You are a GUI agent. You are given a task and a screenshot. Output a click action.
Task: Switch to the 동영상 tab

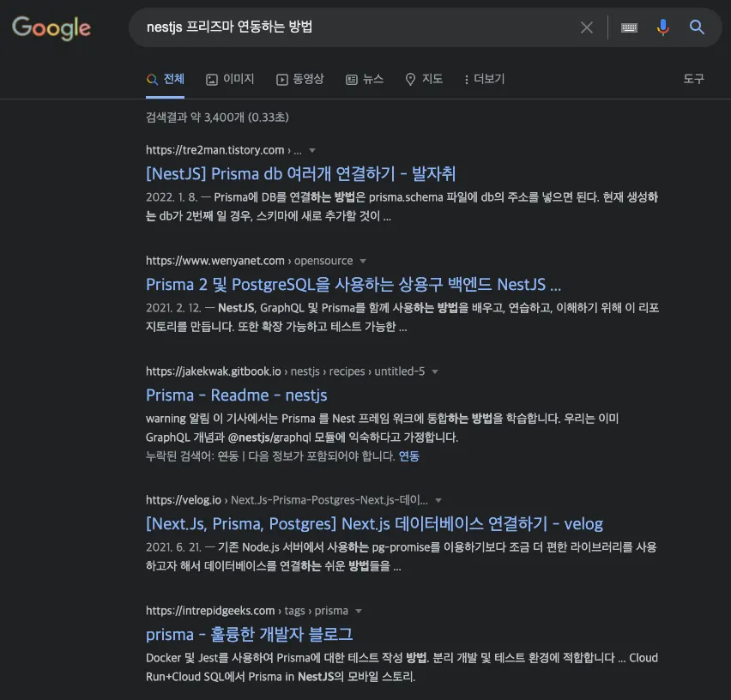pyautogui.click(x=299, y=79)
